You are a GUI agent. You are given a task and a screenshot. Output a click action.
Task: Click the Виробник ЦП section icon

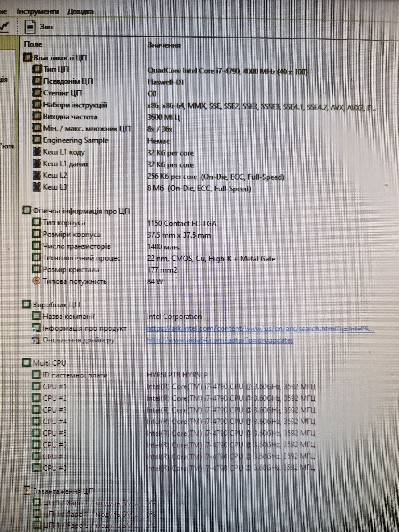coord(26,304)
